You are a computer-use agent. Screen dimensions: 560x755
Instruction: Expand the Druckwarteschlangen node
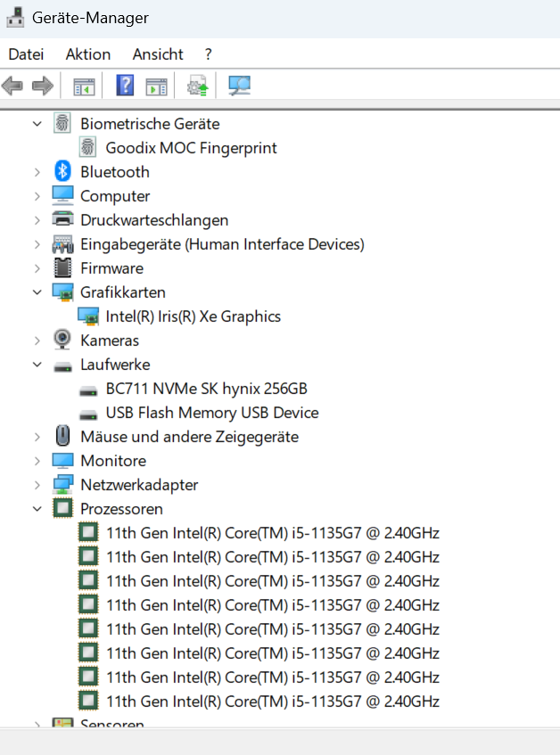point(37,220)
